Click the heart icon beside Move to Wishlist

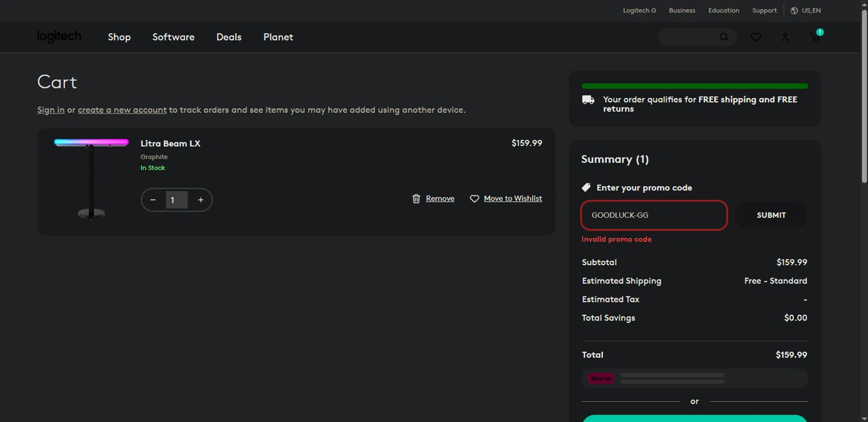pos(475,199)
